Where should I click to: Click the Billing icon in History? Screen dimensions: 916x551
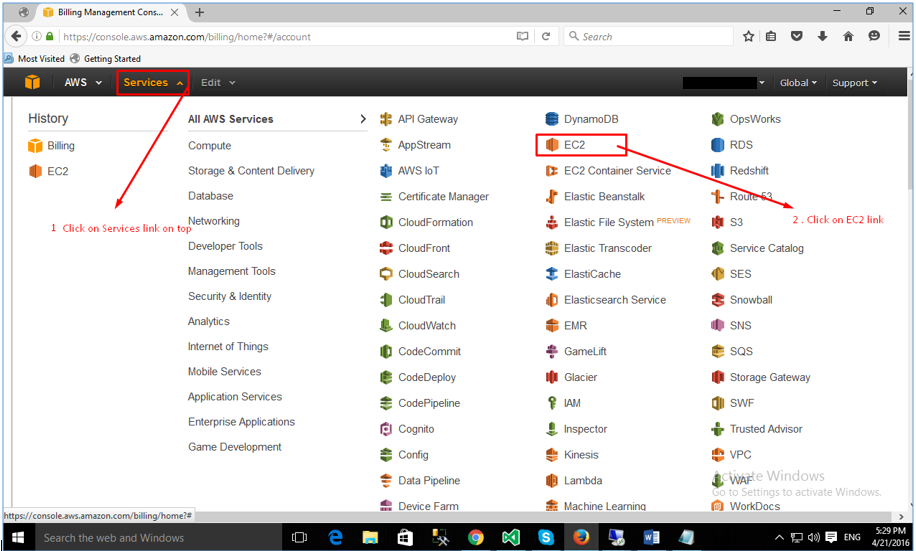coord(36,145)
